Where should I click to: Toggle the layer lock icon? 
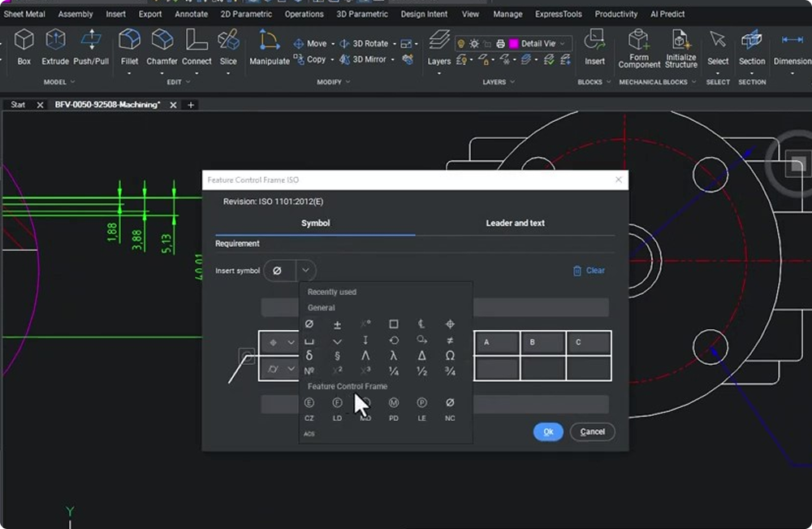[487, 43]
